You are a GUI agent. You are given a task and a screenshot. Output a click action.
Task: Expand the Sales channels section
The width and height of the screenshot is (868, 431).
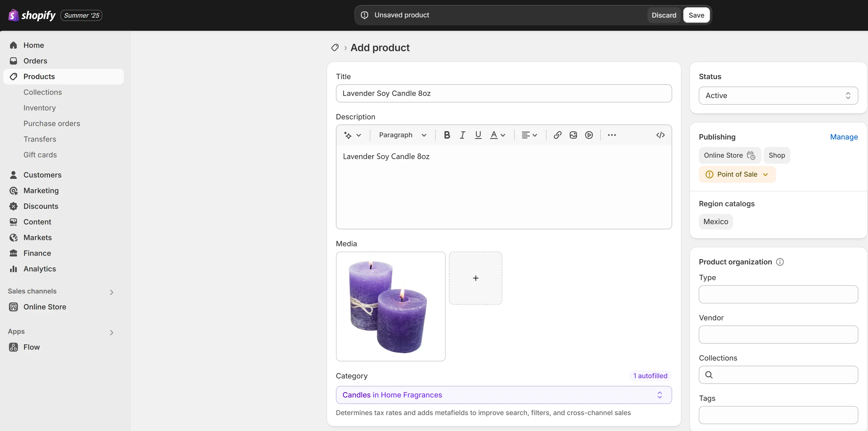click(x=112, y=292)
